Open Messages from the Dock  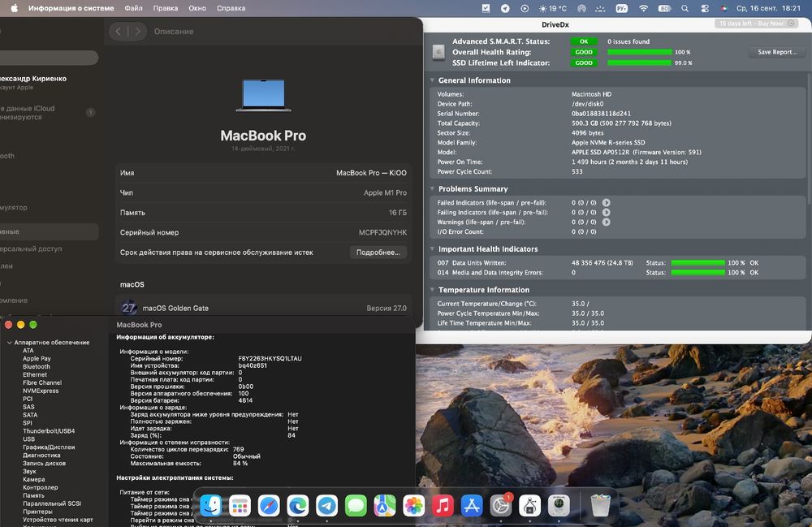click(x=356, y=505)
